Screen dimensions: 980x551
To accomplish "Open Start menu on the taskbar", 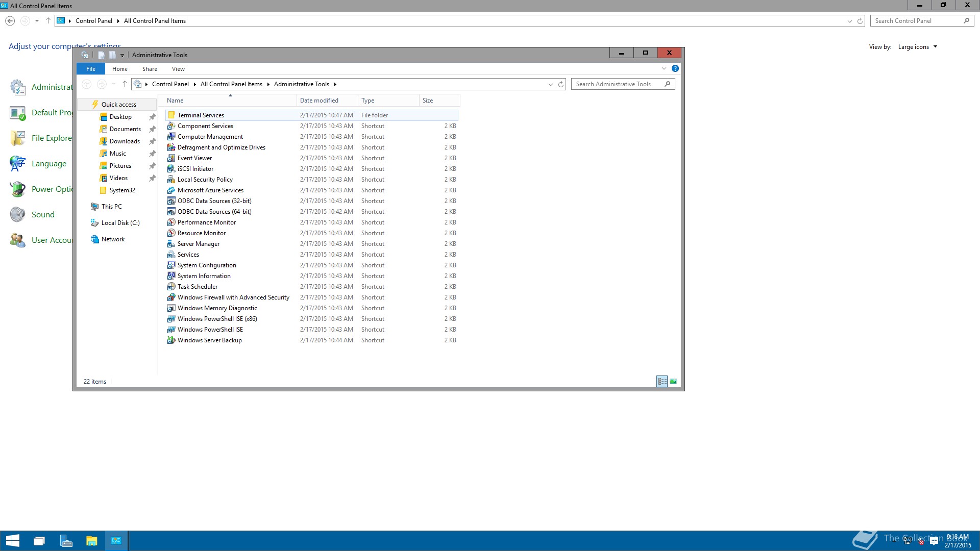I will point(13,541).
